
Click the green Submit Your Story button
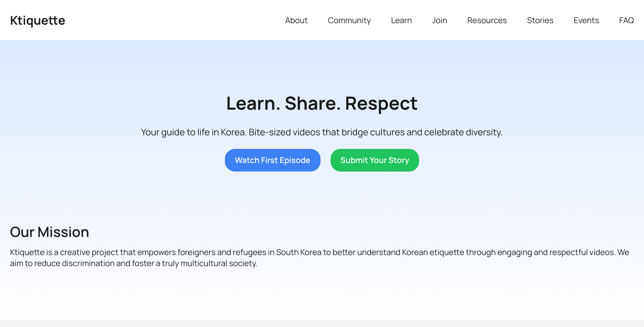[x=375, y=160]
